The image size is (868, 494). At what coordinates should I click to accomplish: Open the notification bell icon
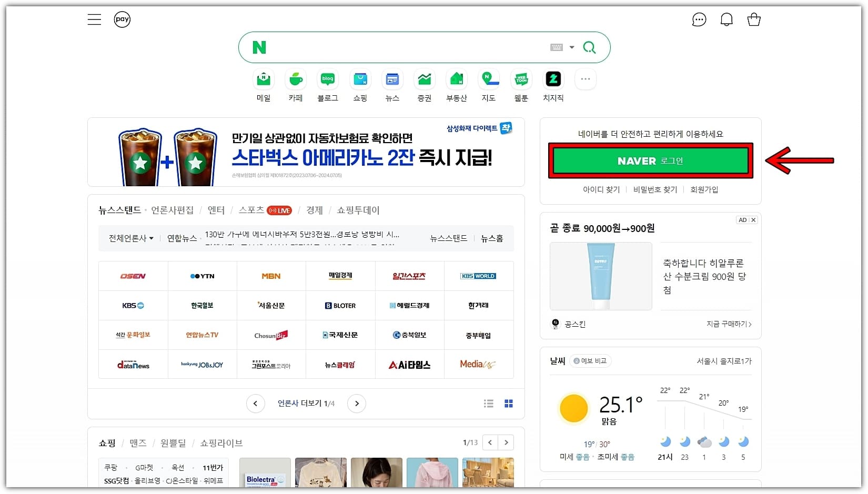726,19
